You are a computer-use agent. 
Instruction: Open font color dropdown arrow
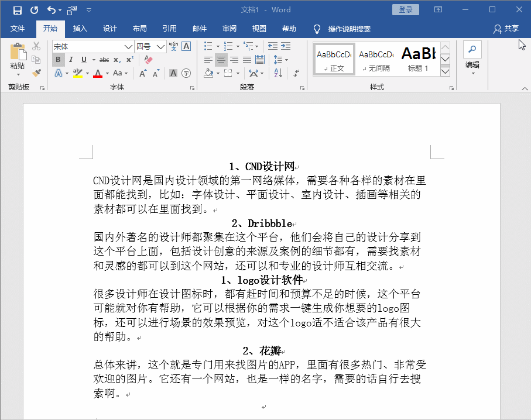click(x=107, y=74)
